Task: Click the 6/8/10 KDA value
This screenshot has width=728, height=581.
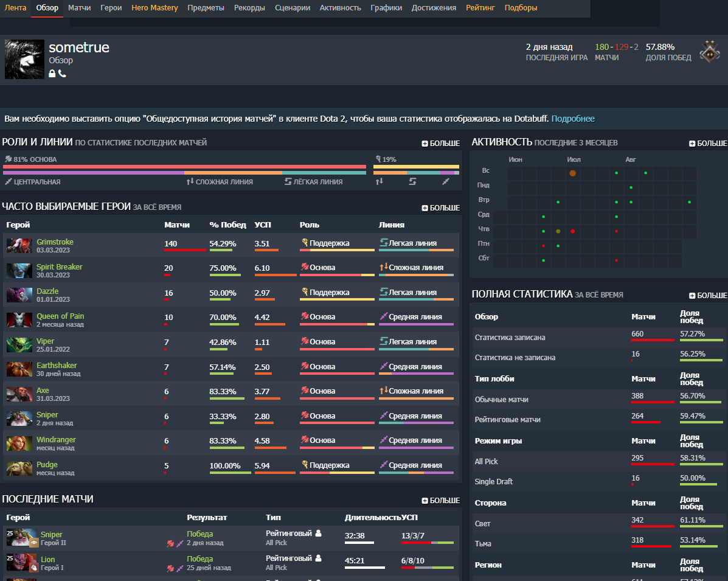Action: [413, 561]
